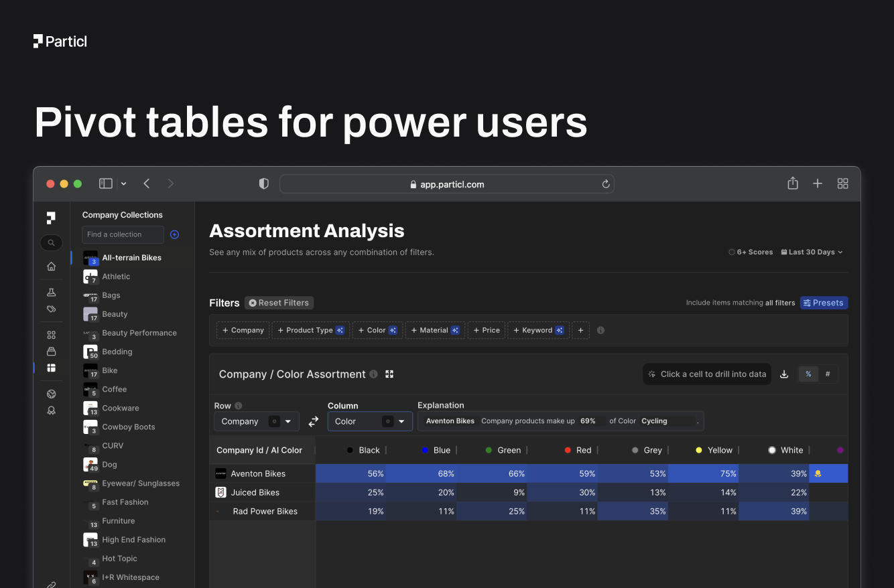894x588 pixels.
Task: Open the four-circle grid icon in the sidebar
Action: point(51,335)
